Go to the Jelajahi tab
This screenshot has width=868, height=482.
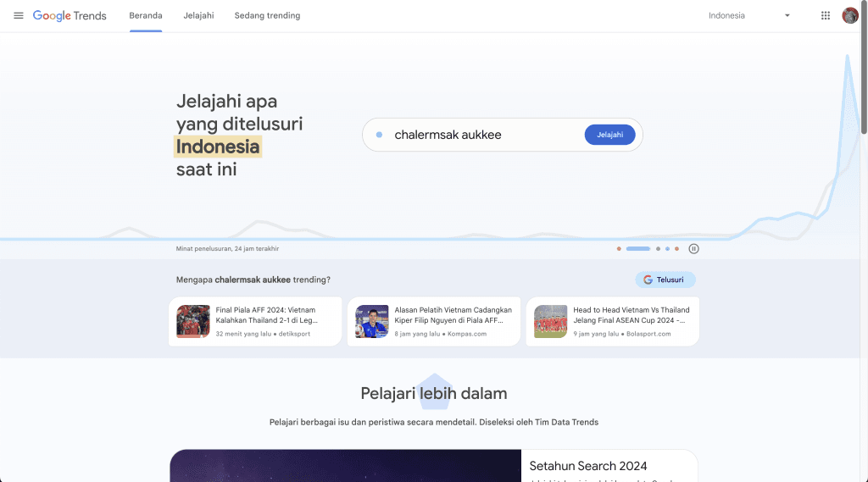(x=198, y=15)
